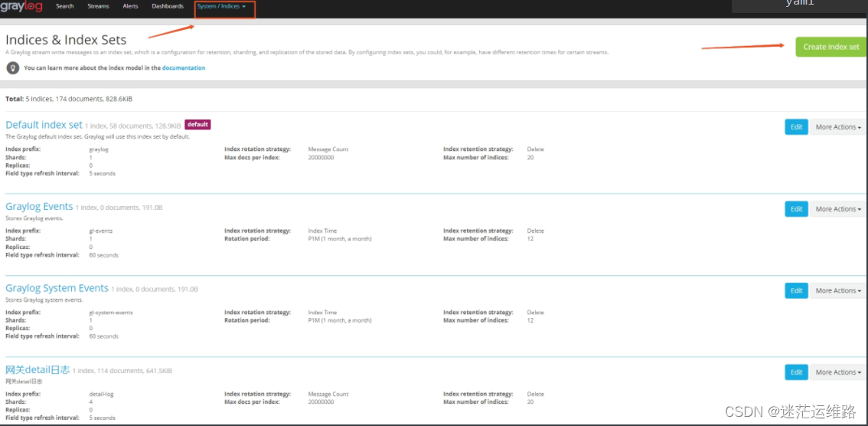868x426 pixels.
Task: Edit the 网关detail日志 index set
Action: [796, 372]
